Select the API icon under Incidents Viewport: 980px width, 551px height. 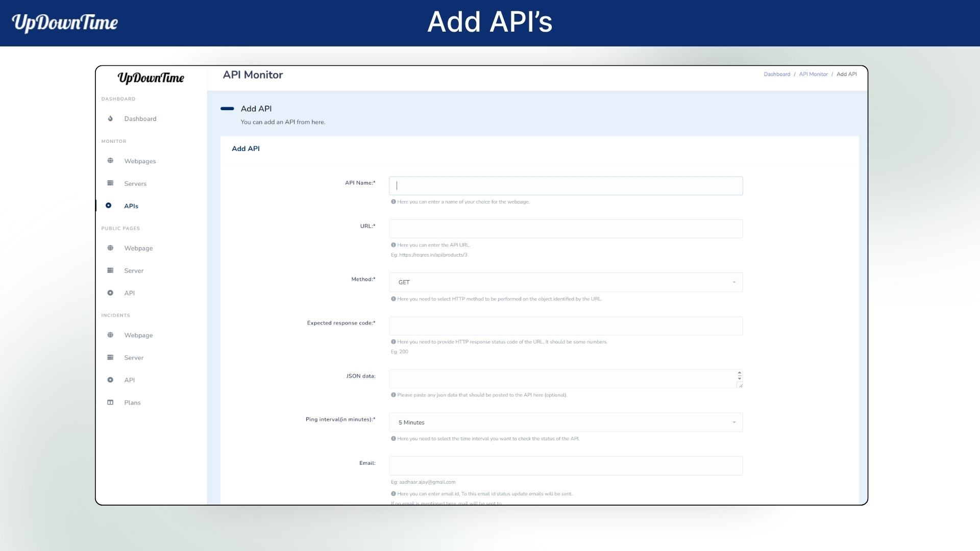110,380
